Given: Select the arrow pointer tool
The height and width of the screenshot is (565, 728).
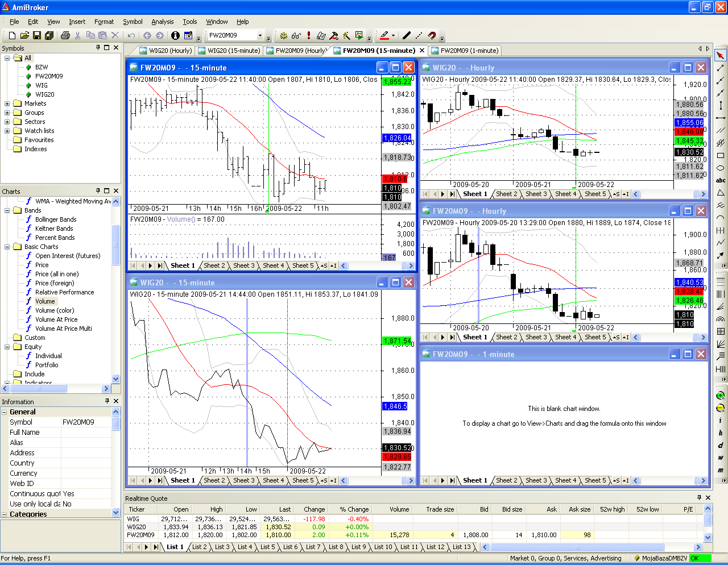Looking at the screenshot, I should tap(721, 55).
